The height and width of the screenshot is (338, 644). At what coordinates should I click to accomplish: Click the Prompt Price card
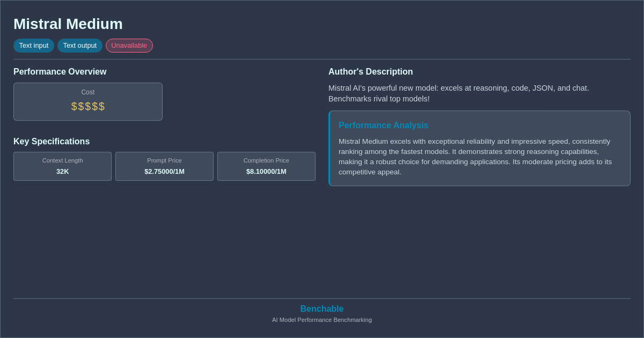[x=164, y=166]
